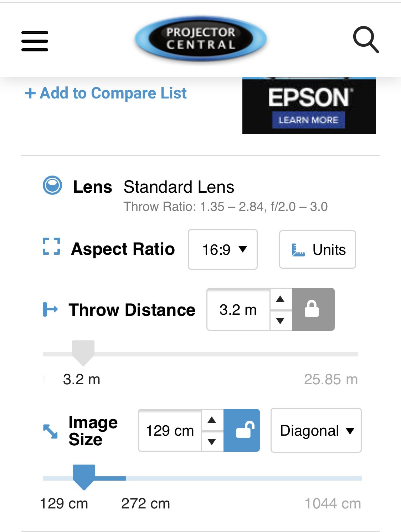Increase throw distance with up arrow

(281, 299)
